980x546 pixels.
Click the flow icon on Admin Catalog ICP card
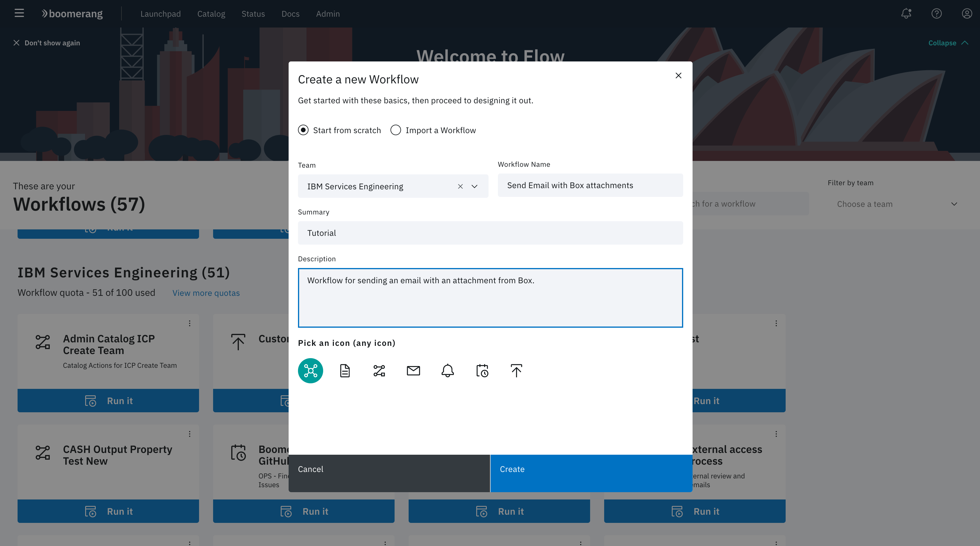point(43,342)
